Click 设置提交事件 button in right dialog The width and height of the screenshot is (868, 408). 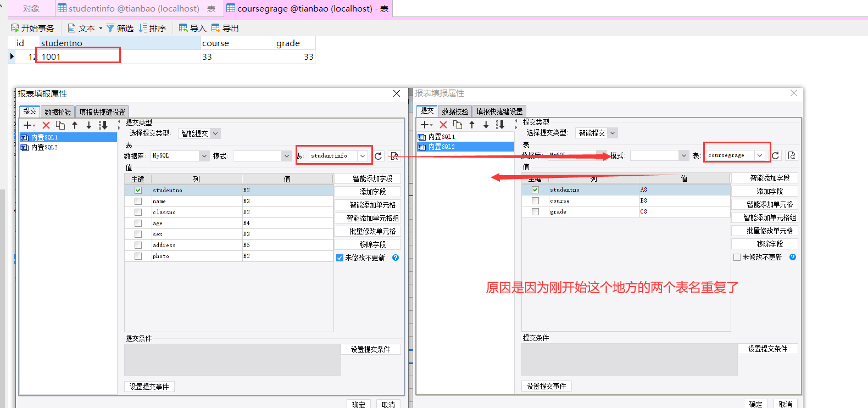click(x=546, y=386)
